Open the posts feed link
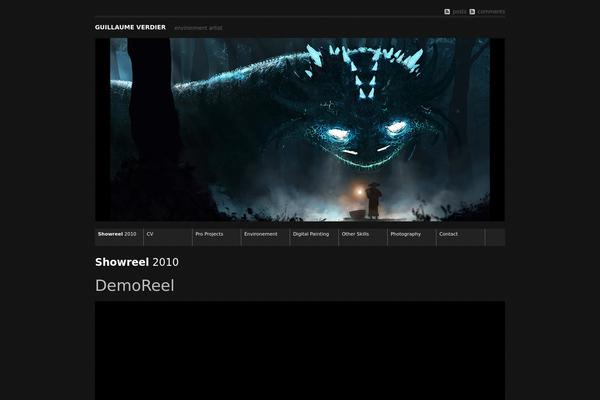600x400 pixels. (459, 11)
